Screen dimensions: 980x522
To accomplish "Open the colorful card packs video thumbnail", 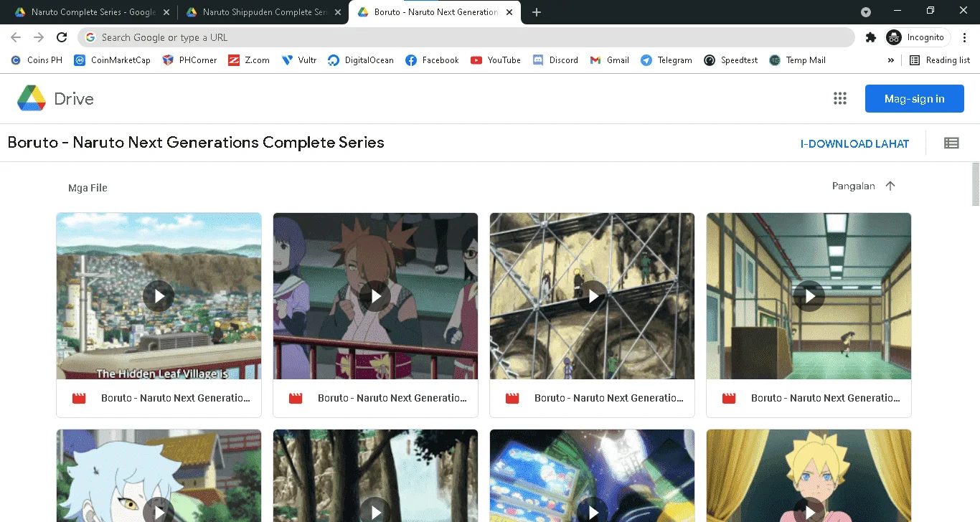I will [x=592, y=475].
